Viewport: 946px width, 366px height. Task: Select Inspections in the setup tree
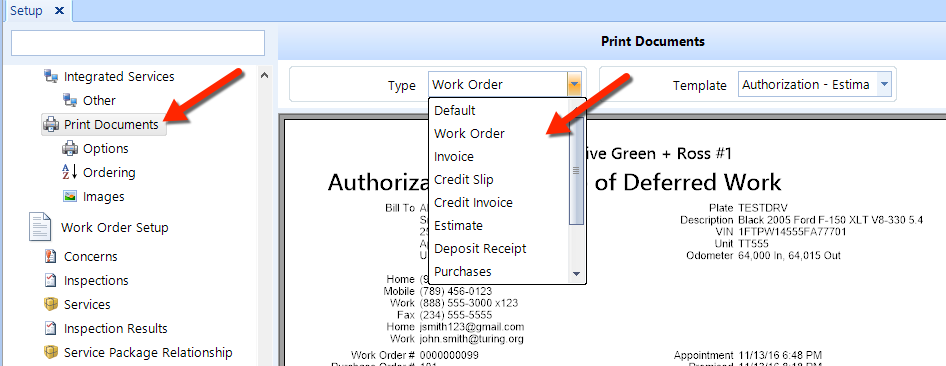(96, 280)
